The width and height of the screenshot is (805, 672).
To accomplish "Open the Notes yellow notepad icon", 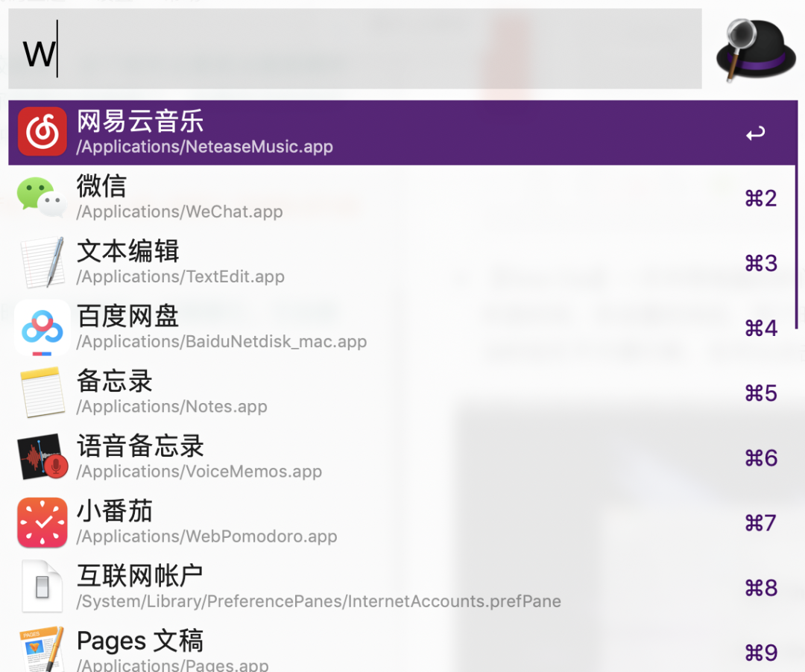I will point(42,392).
